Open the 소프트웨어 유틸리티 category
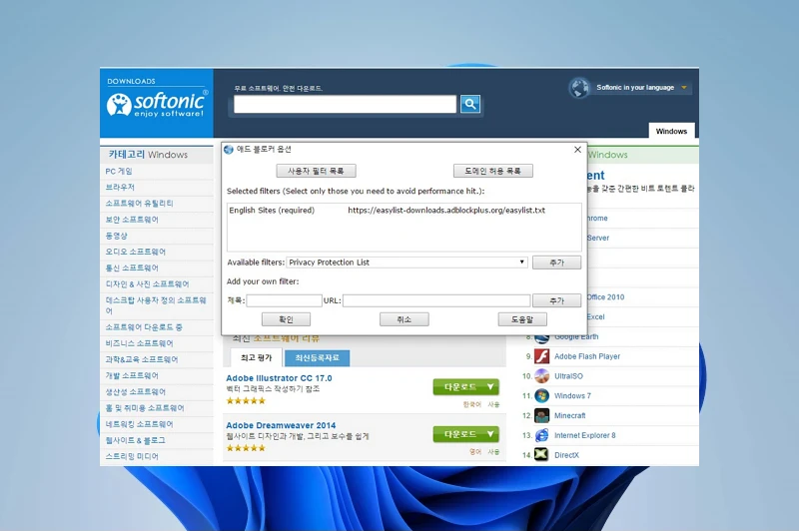Image resolution: width=799 pixels, height=532 pixels. pos(139,204)
